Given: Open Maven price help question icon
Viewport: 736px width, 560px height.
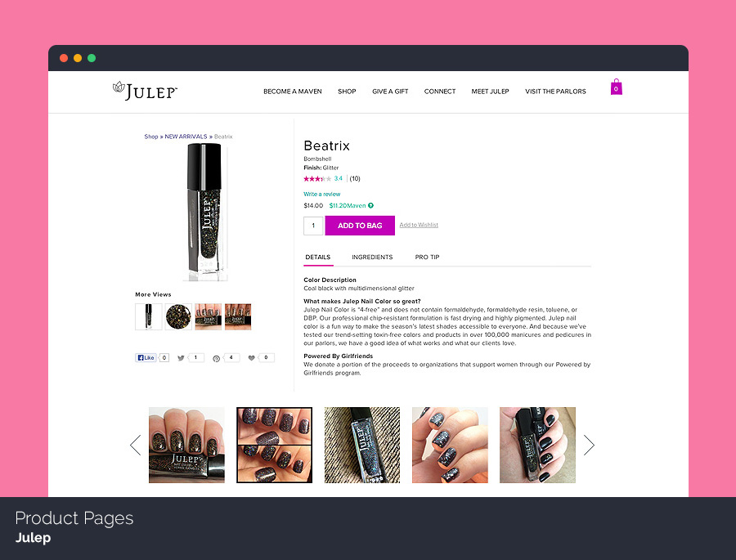Looking at the screenshot, I should pyautogui.click(x=370, y=205).
